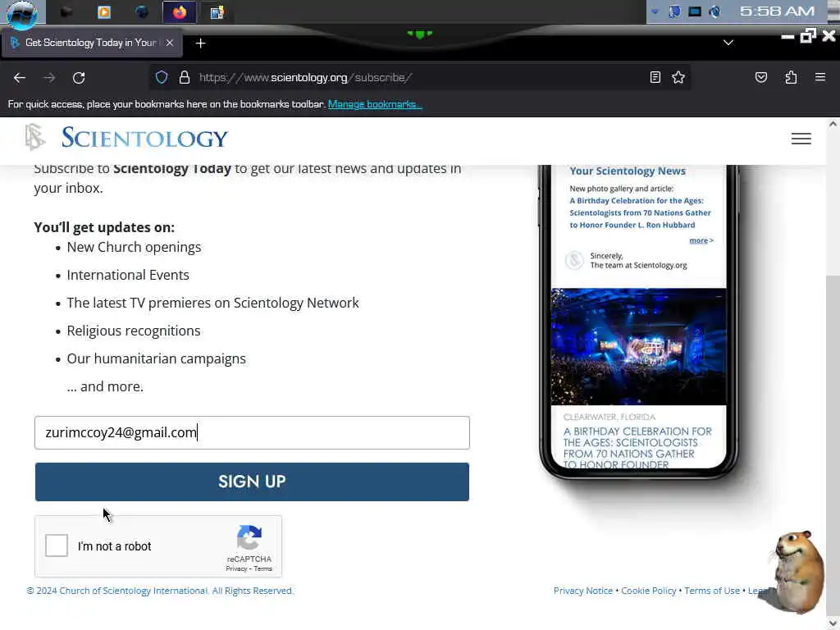
Task: Open the Manage bookmarks link
Action: pos(375,104)
